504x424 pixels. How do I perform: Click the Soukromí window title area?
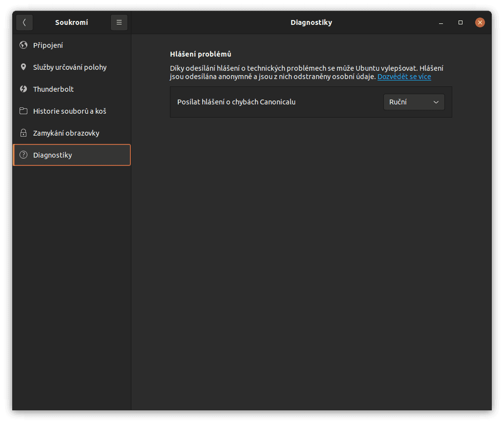coord(71,22)
